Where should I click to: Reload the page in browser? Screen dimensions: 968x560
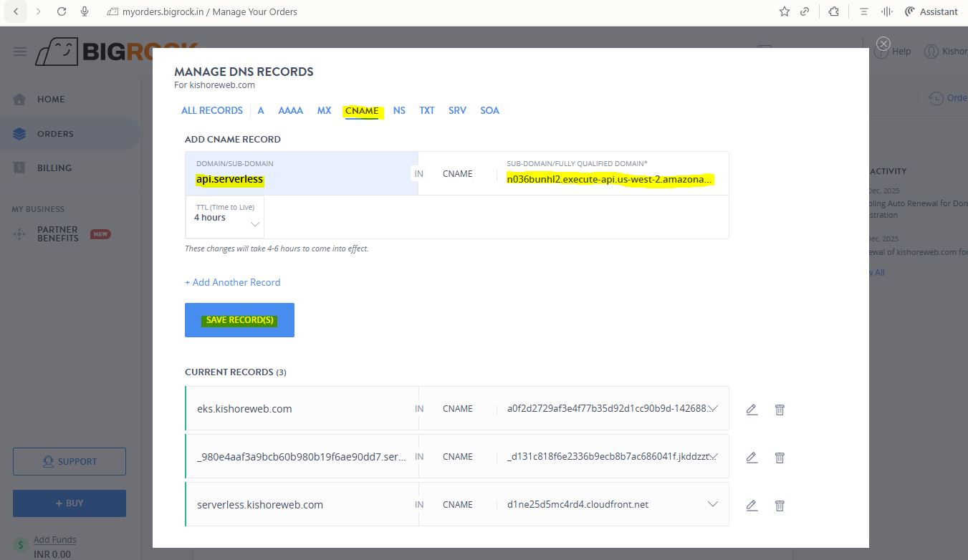(x=62, y=11)
